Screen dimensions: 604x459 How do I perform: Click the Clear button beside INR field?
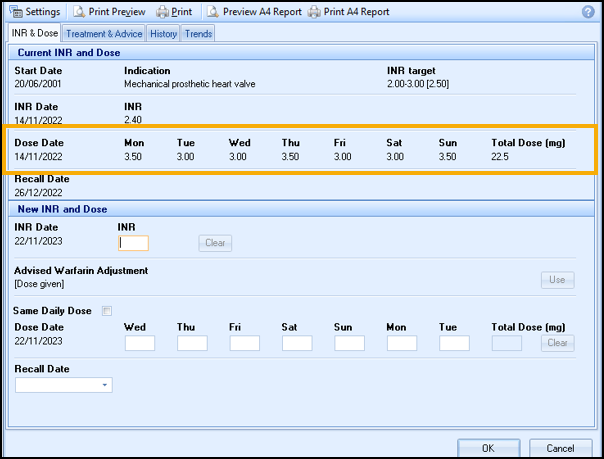coord(215,243)
